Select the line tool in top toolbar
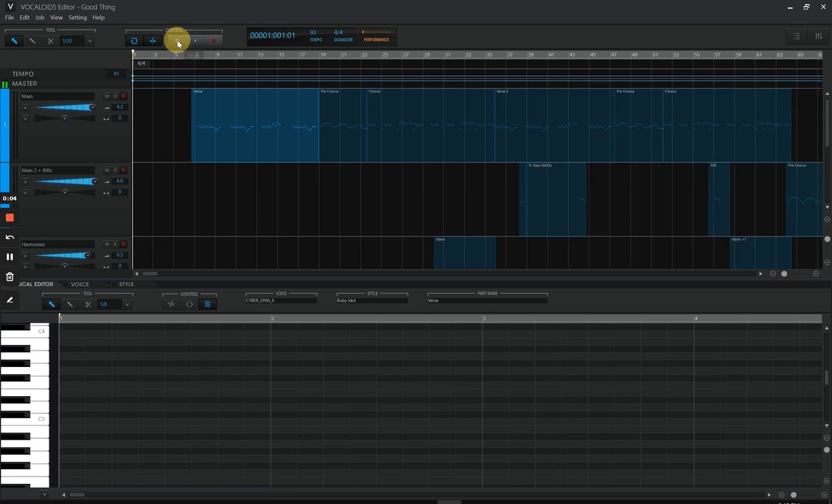The height and width of the screenshot is (504, 832). click(32, 41)
